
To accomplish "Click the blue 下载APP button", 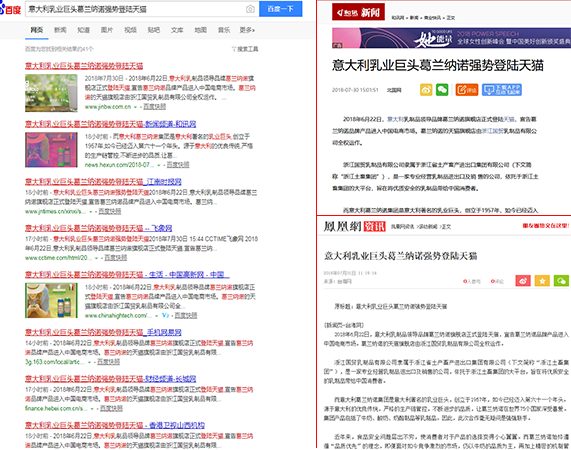I will (x=502, y=90).
